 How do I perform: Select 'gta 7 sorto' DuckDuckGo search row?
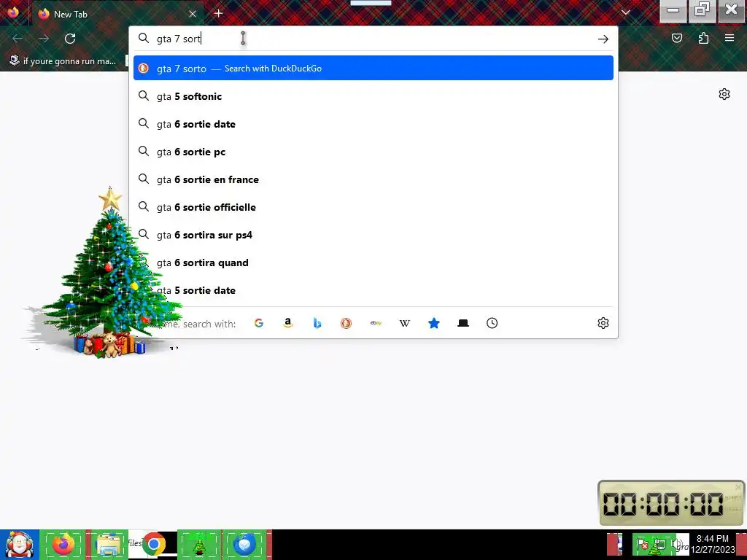point(373,68)
